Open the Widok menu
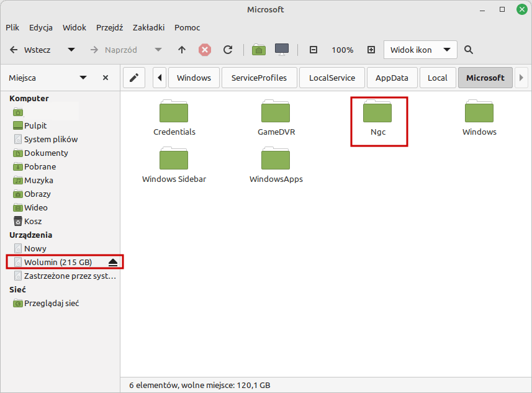 [74, 27]
